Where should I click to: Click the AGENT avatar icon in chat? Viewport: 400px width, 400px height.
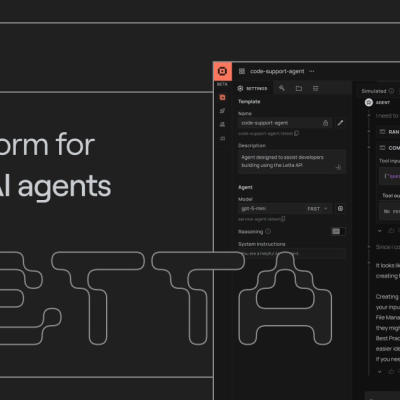(x=368, y=102)
